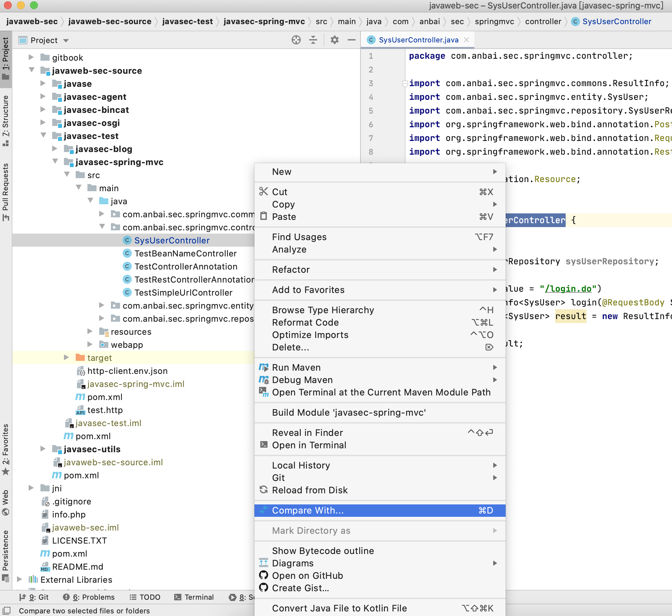Open the Project view dropdown
Screen dimensions: 672x616
coord(66,40)
